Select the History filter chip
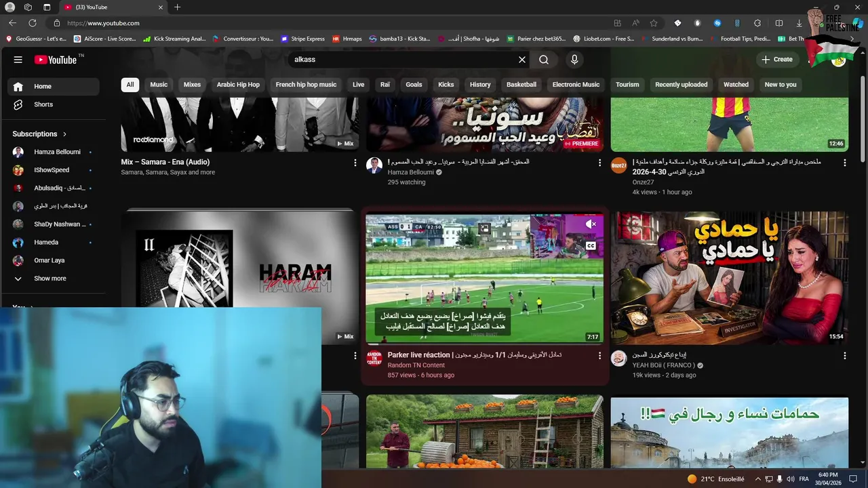Image resolution: width=868 pixels, height=488 pixels. click(x=480, y=85)
